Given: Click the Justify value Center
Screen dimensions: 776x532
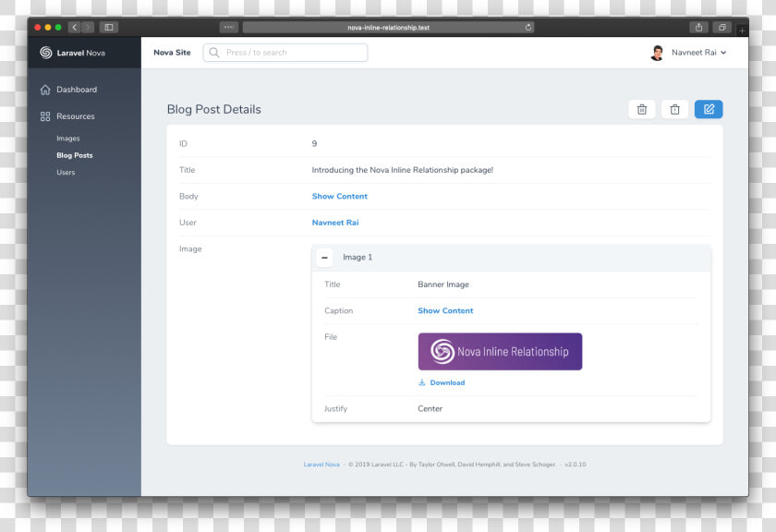Looking at the screenshot, I should (430, 409).
